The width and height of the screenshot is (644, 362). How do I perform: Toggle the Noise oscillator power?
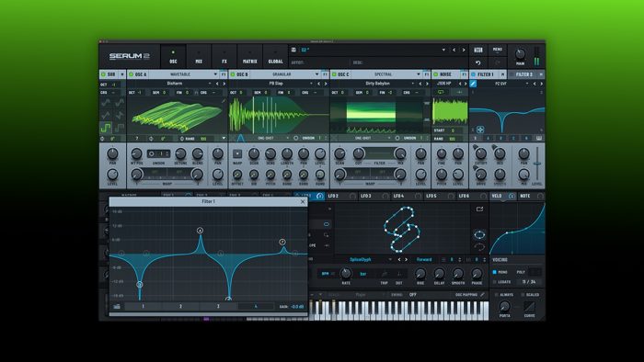436,74
